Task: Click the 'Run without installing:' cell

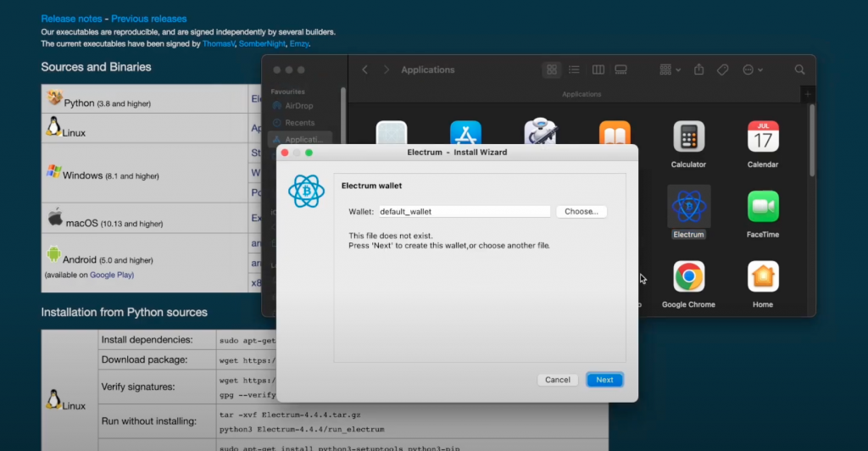Action: 157,421
